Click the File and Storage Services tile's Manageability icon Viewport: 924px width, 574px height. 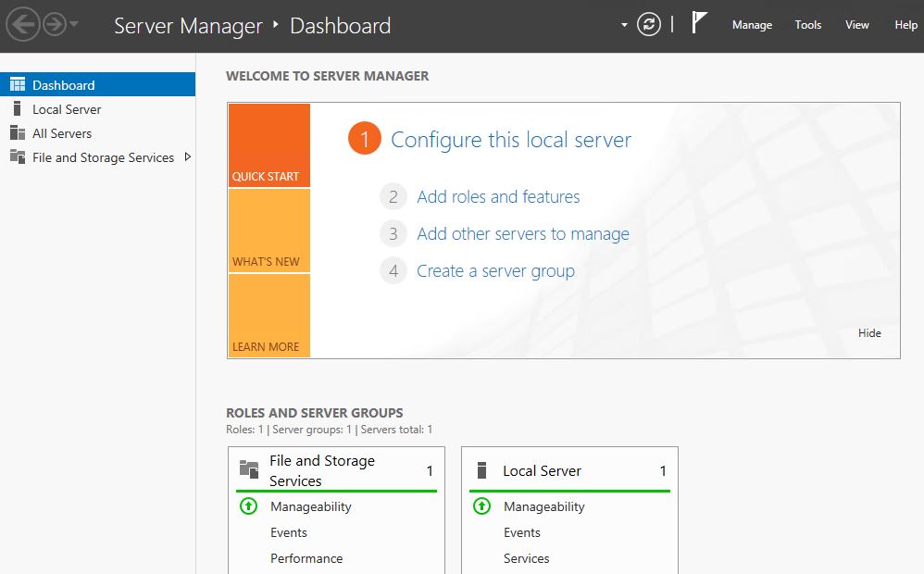coord(248,506)
